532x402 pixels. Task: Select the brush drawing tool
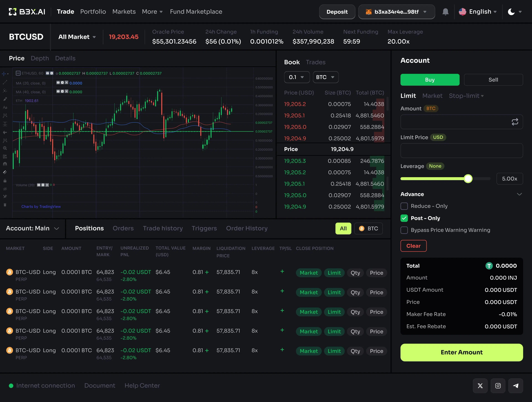click(5, 99)
